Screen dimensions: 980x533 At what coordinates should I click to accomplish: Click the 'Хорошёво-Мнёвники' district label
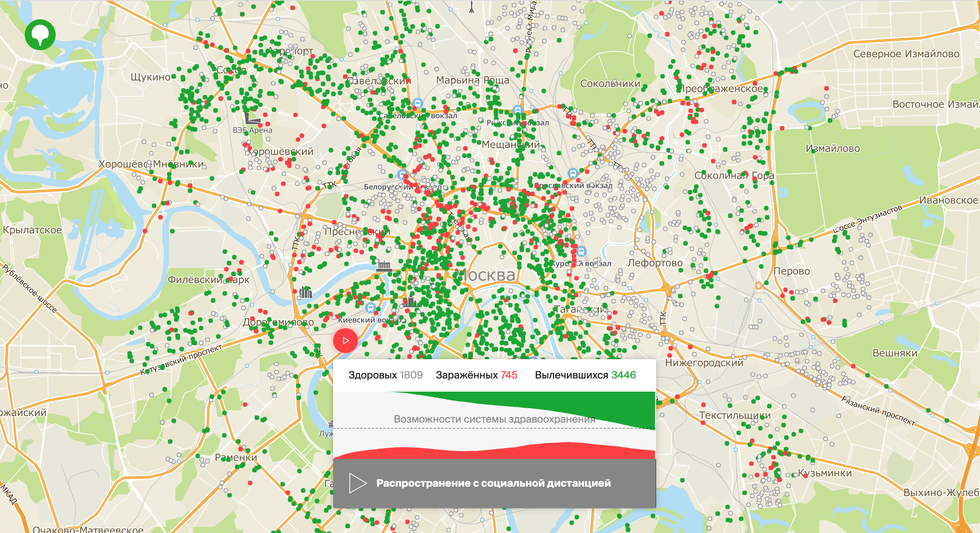[x=151, y=164]
